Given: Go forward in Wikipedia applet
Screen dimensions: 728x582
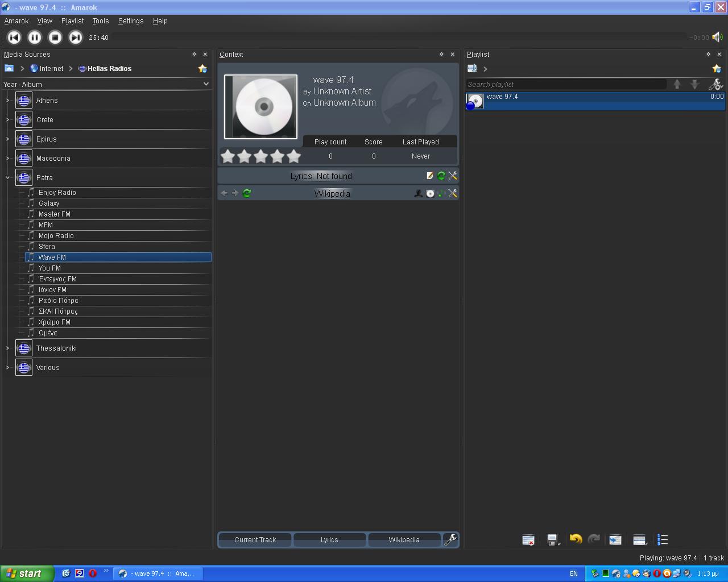Looking at the screenshot, I should pyautogui.click(x=235, y=193).
